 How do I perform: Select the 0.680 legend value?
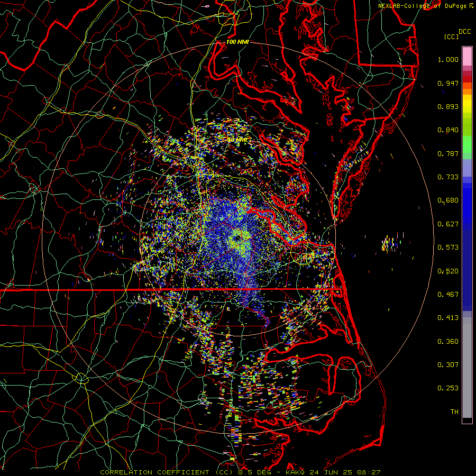448,200
